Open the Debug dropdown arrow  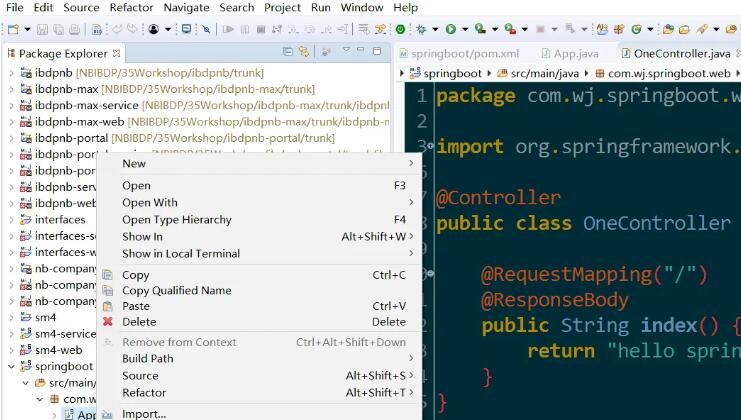tap(435, 29)
